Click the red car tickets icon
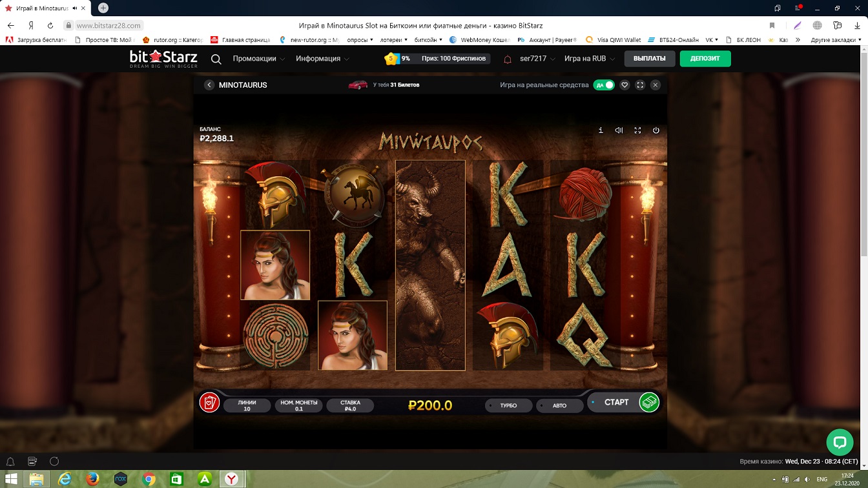Screen dimensions: 868x488 358,85
